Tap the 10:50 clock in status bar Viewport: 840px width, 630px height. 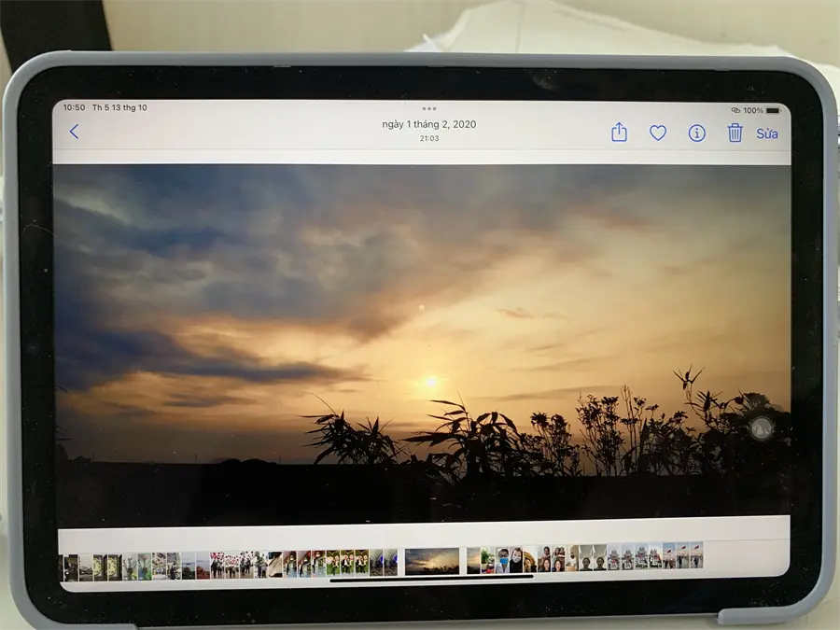(x=74, y=107)
